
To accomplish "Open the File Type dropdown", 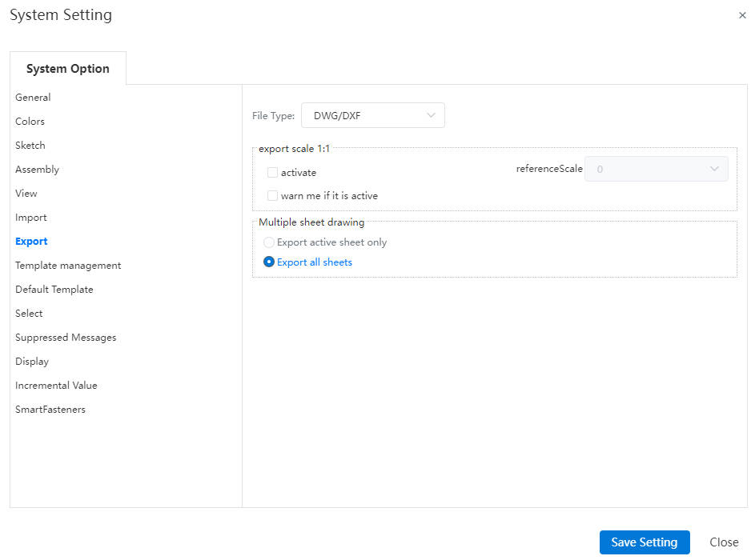I will pos(372,115).
